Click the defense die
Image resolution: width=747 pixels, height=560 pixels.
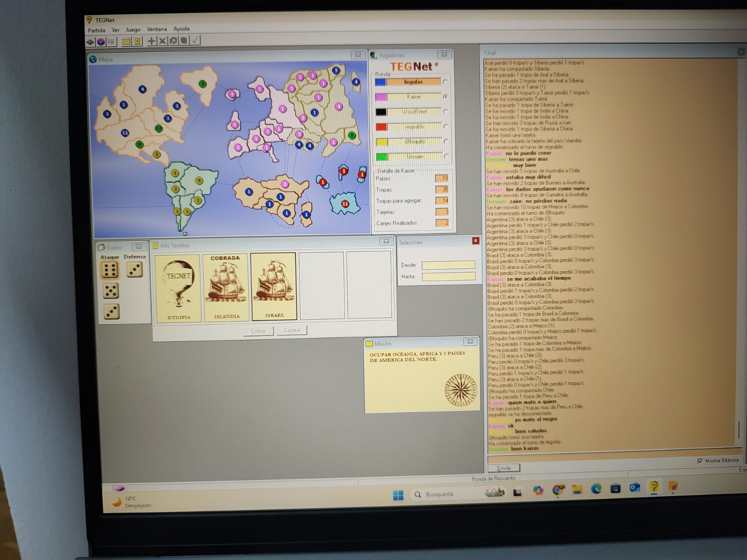pyautogui.click(x=135, y=269)
